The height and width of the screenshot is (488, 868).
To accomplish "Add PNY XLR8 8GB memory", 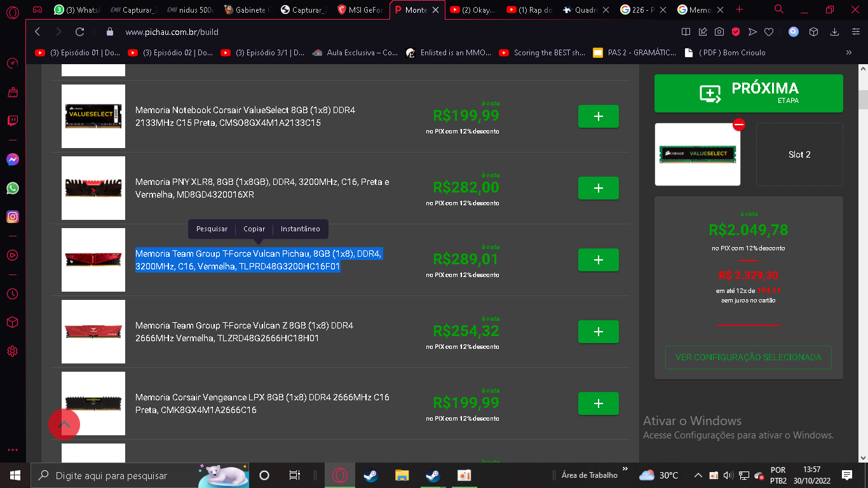I will point(598,188).
